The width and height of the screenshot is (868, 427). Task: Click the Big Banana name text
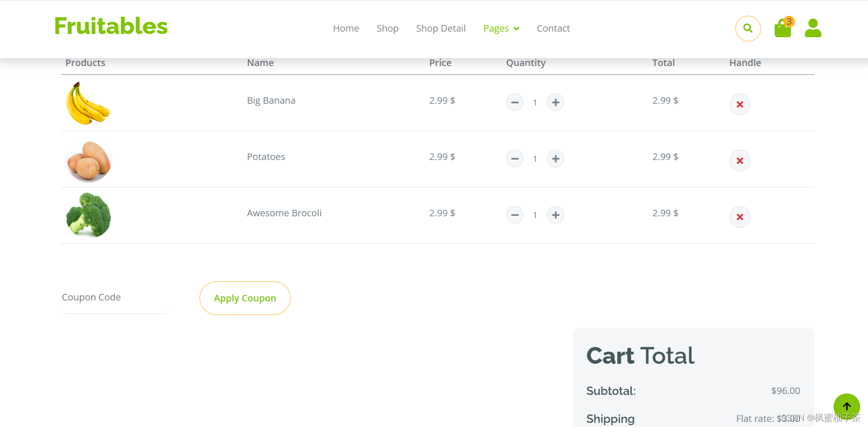[271, 100]
